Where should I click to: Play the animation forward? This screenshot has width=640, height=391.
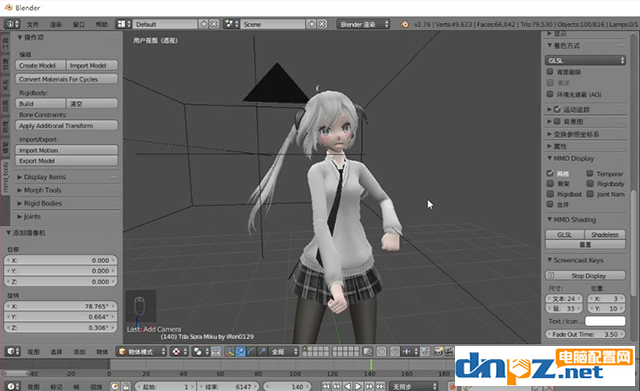tap(358, 386)
